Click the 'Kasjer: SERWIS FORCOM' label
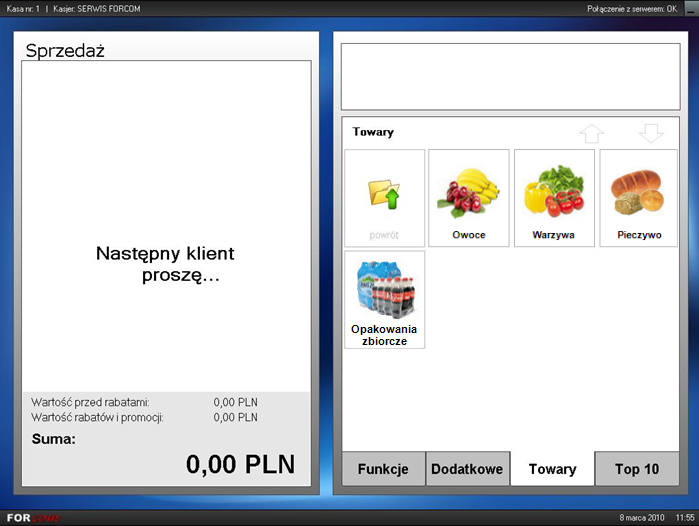 (97, 9)
